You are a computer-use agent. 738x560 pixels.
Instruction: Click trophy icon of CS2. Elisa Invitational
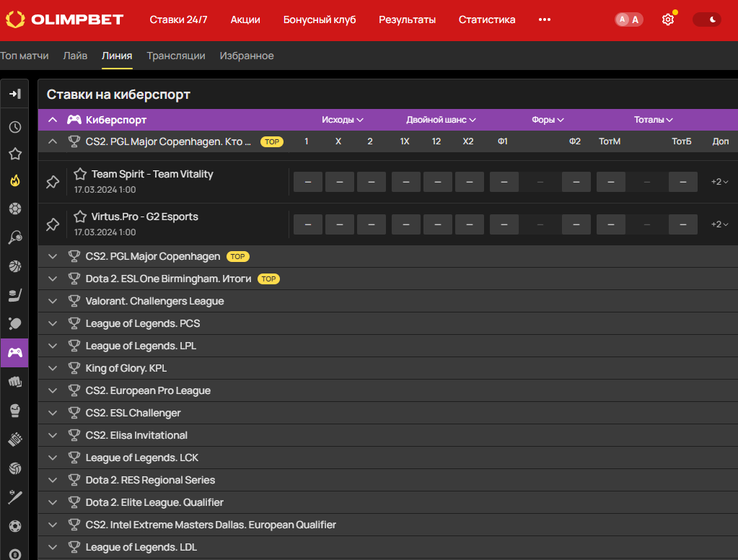point(74,435)
